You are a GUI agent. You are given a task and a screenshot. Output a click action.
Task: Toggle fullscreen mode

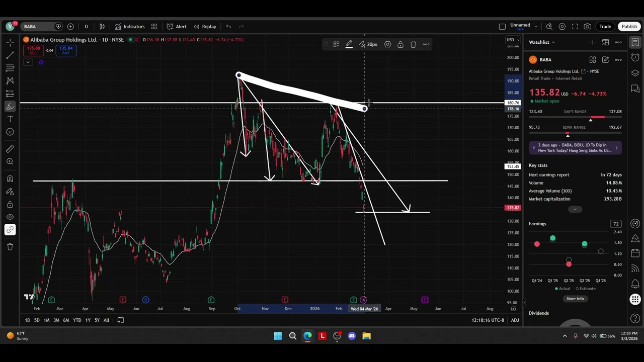pyautogui.click(x=575, y=27)
